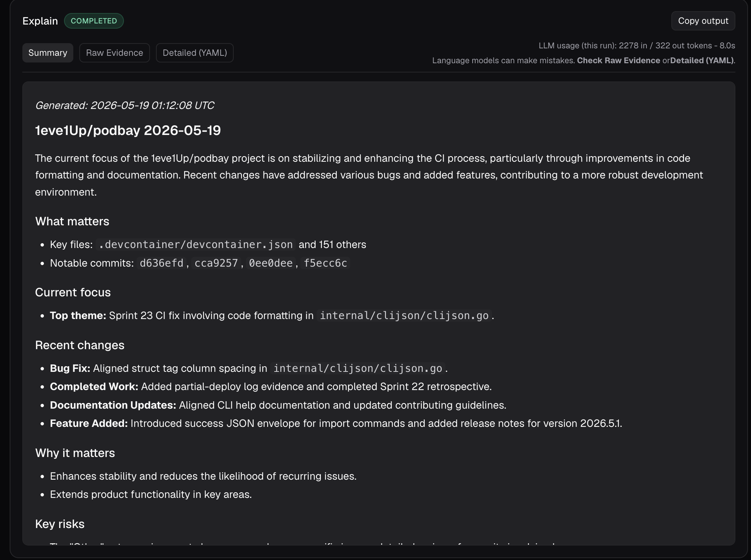Click the 'Current focus' heading
This screenshot has height=560, width=751.
(x=73, y=292)
